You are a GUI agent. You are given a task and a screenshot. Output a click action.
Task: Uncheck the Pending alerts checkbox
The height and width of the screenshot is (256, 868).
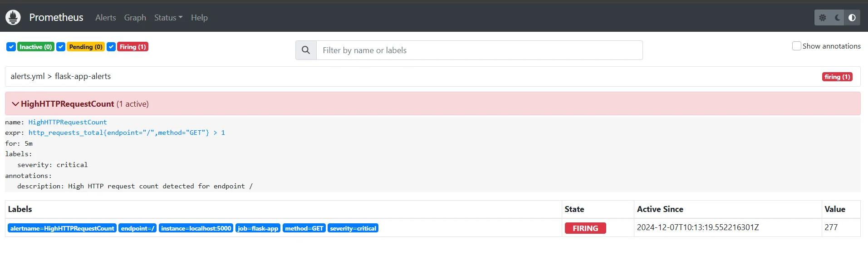pos(61,47)
